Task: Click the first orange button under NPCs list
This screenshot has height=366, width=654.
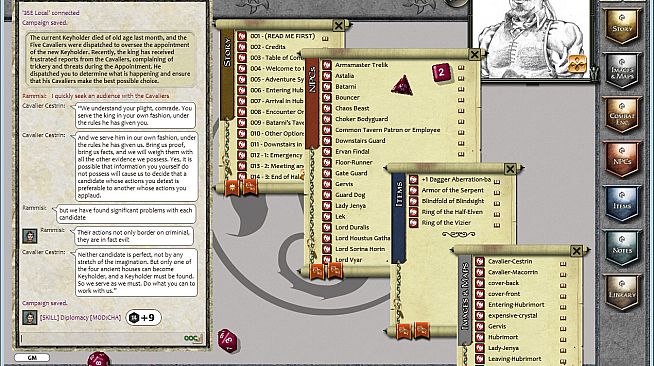Action: click(317, 272)
